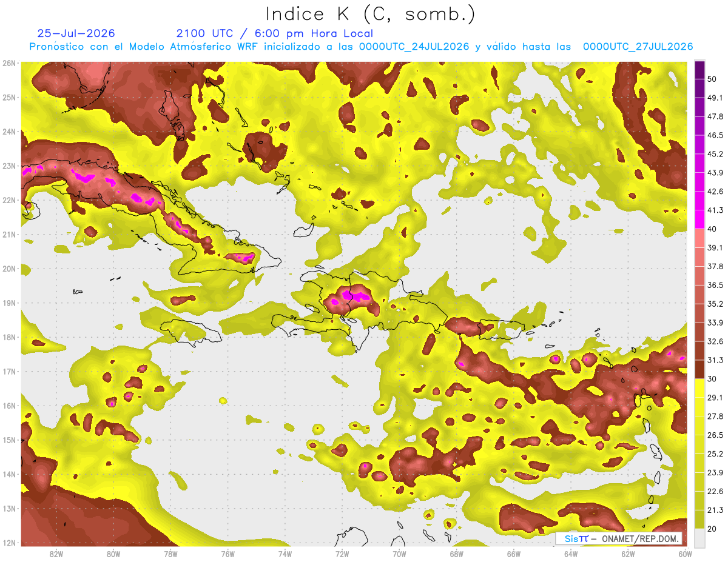Click the colorbar value label "37.8"
Screen dimensions: 728x562
pyautogui.click(x=716, y=266)
